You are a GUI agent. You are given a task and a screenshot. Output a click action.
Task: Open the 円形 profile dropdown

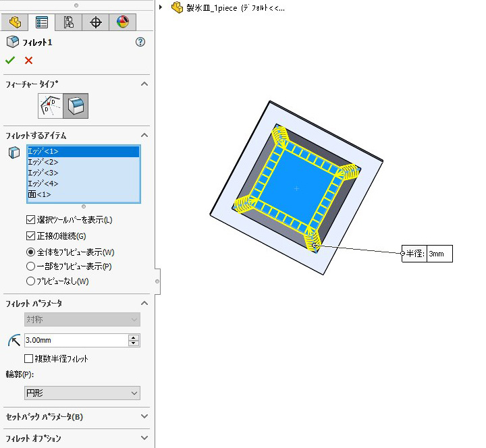[x=82, y=393]
